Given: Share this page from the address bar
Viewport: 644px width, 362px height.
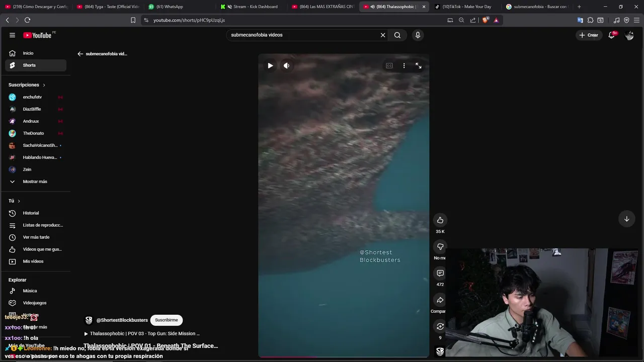Looking at the screenshot, I should tap(473, 20).
